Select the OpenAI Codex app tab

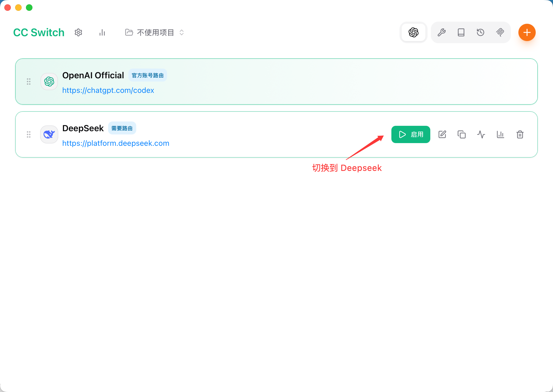point(414,32)
